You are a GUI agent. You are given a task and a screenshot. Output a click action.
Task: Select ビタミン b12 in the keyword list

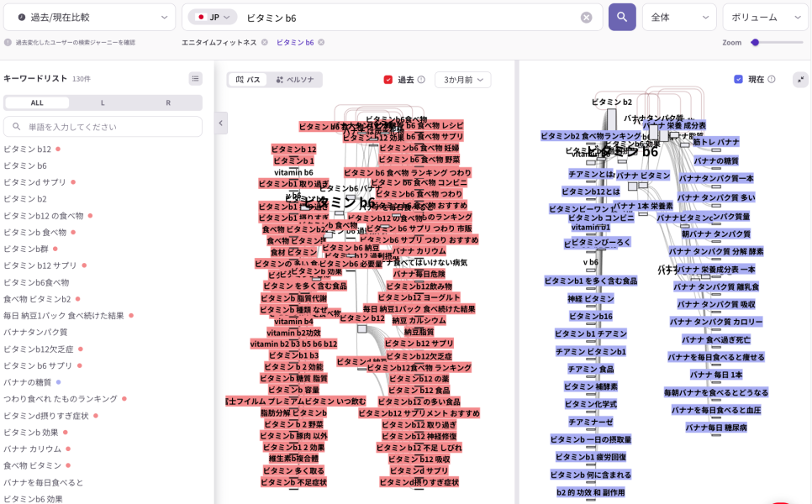[x=27, y=149]
